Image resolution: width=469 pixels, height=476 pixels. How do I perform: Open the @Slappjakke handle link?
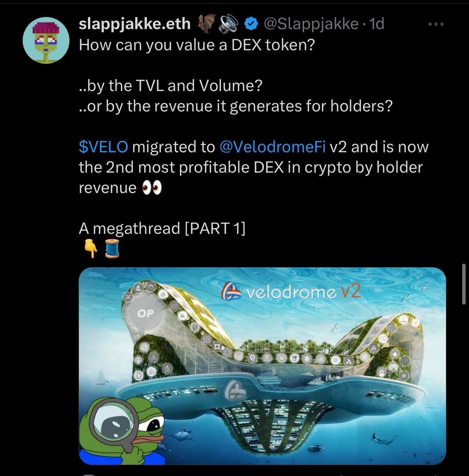(x=310, y=24)
